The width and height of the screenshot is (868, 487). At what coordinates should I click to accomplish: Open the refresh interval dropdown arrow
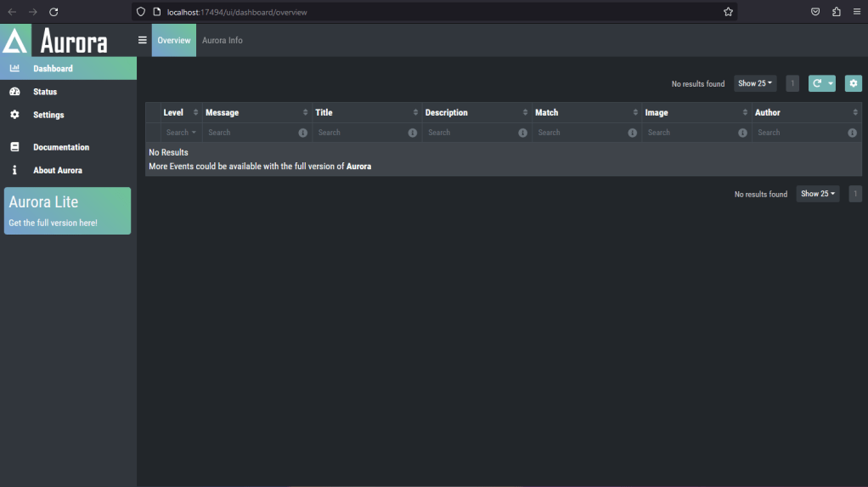pyautogui.click(x=829, y=83)
